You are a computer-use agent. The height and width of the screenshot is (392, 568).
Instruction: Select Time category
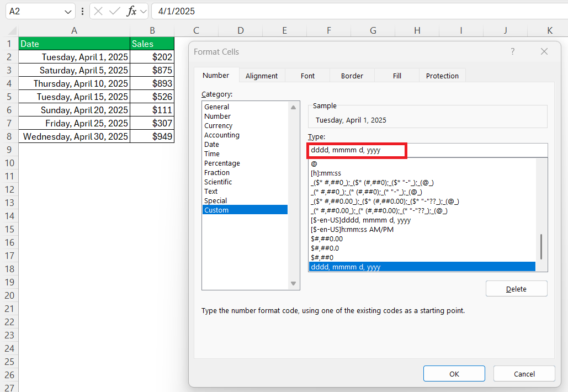[245, 154]
